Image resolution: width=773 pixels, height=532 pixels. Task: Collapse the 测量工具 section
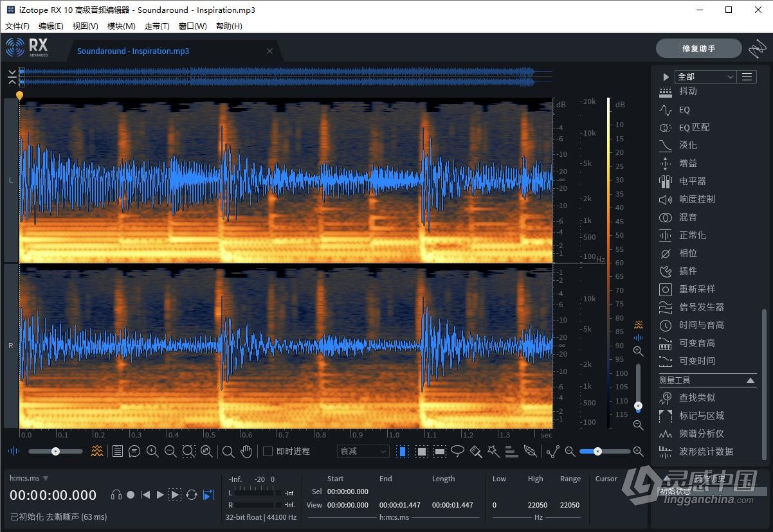pyautogui.click(x=750, y=380)
